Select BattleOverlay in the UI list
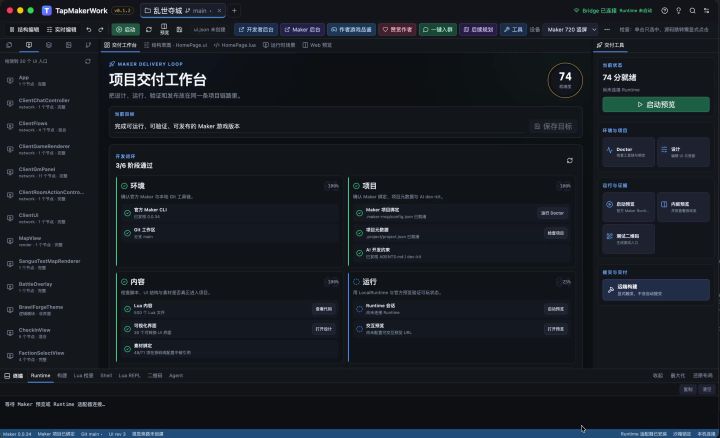720x438 pixels. [x=48, y=287]
